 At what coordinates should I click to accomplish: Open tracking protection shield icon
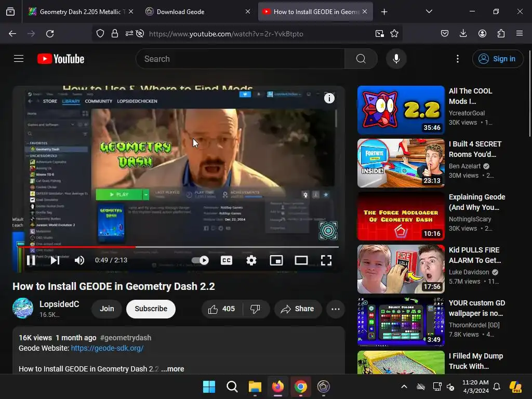100,34
